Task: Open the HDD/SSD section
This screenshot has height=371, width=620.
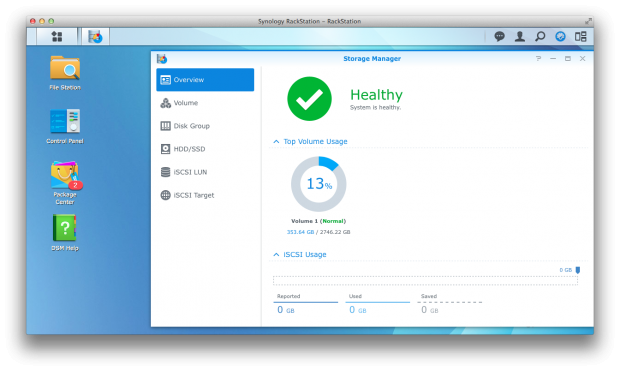Action: click(x=205, y=149)
